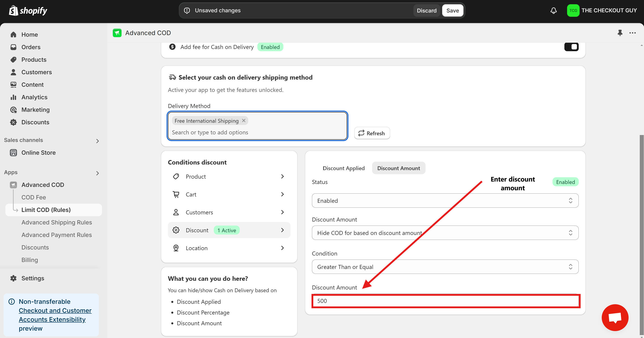The width and height of the screenshot is (644, 338).
Task: Click the Settings gear icon
Action: coord(13,278)
